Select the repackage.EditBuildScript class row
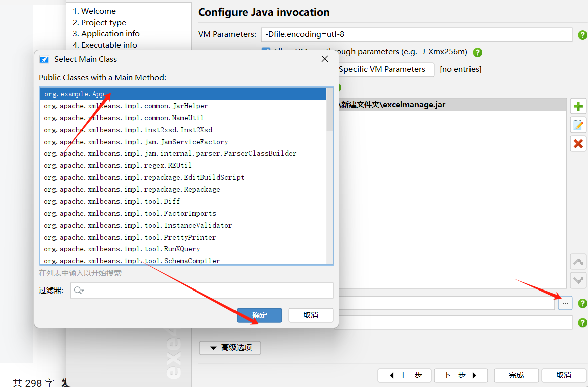The width and height of the screenshot is (588, 387). 183,177
